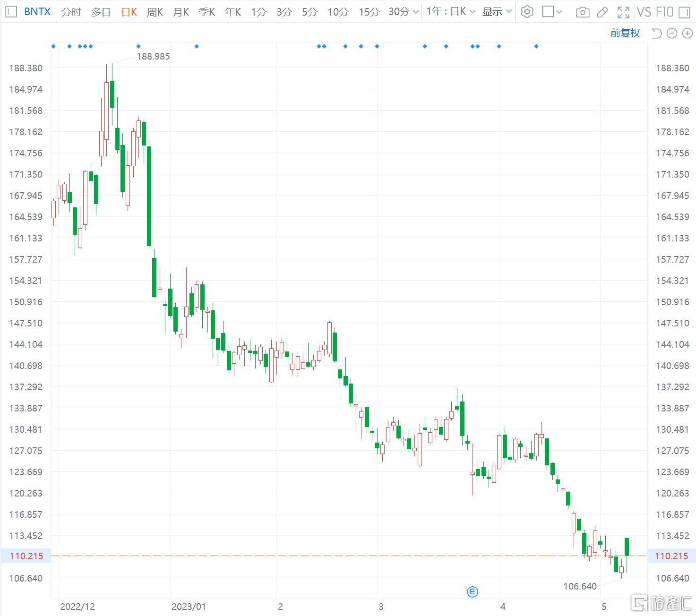Switch to the 1分 minute chart
The width and height of the screenshot is (696, 616).
point(258,12)
